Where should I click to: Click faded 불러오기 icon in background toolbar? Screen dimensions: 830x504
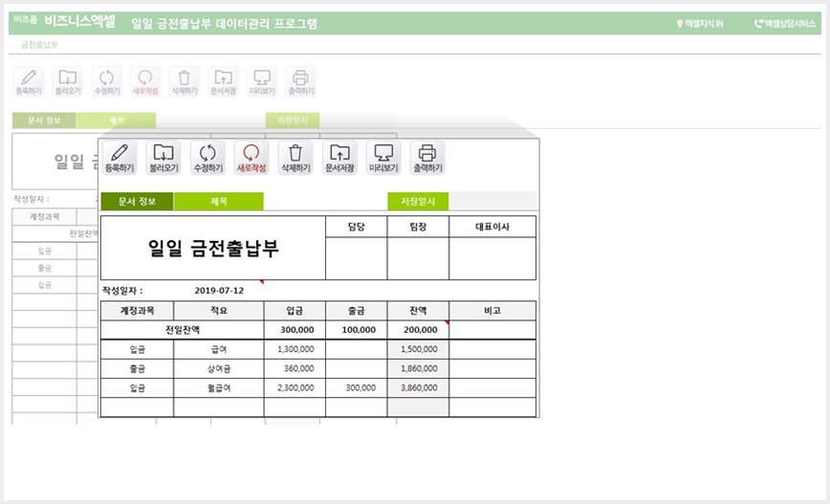[68, 81]
